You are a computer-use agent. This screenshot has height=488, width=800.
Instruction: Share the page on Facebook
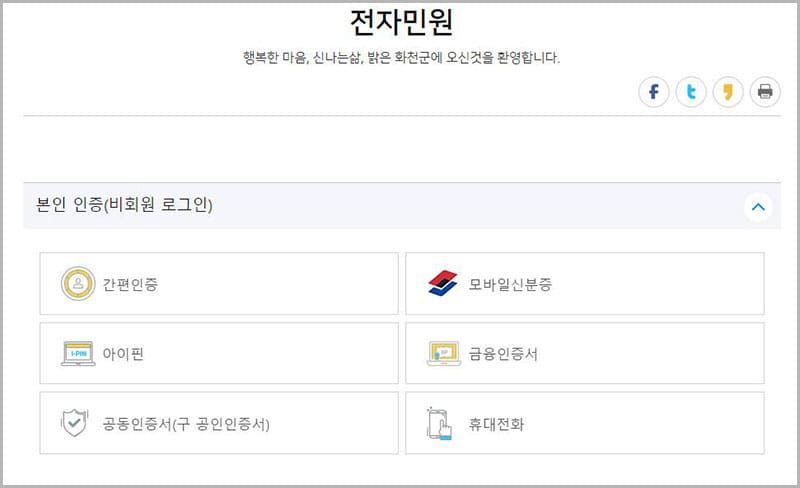pyautogui.click(x=654, y=92)
